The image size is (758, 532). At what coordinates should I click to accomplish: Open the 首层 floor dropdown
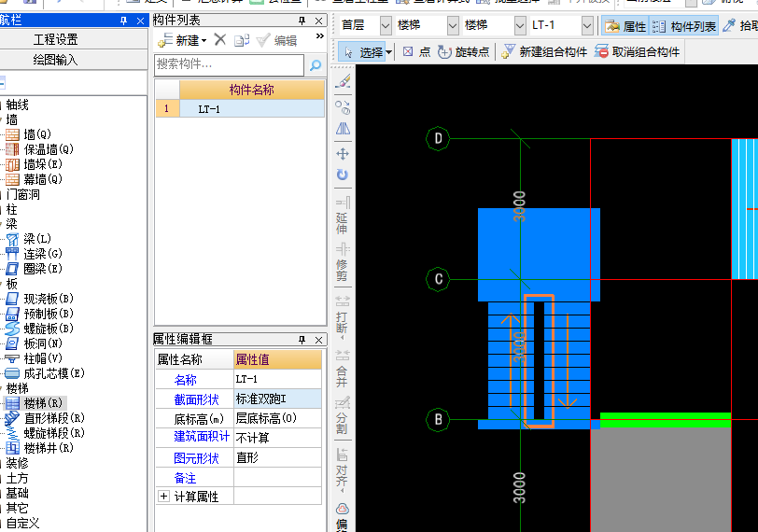(x=386, y=25)
